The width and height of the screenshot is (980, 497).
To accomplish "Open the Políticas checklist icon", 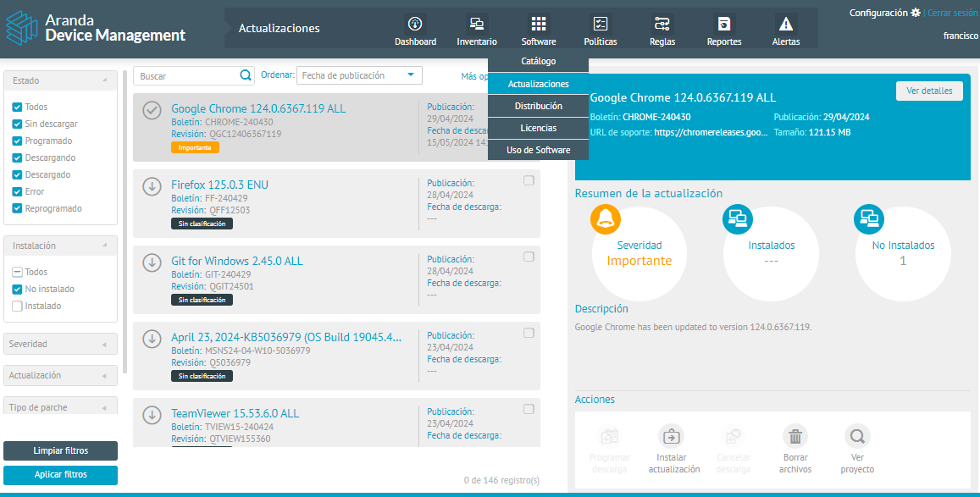I will click(x=600, y=24).
